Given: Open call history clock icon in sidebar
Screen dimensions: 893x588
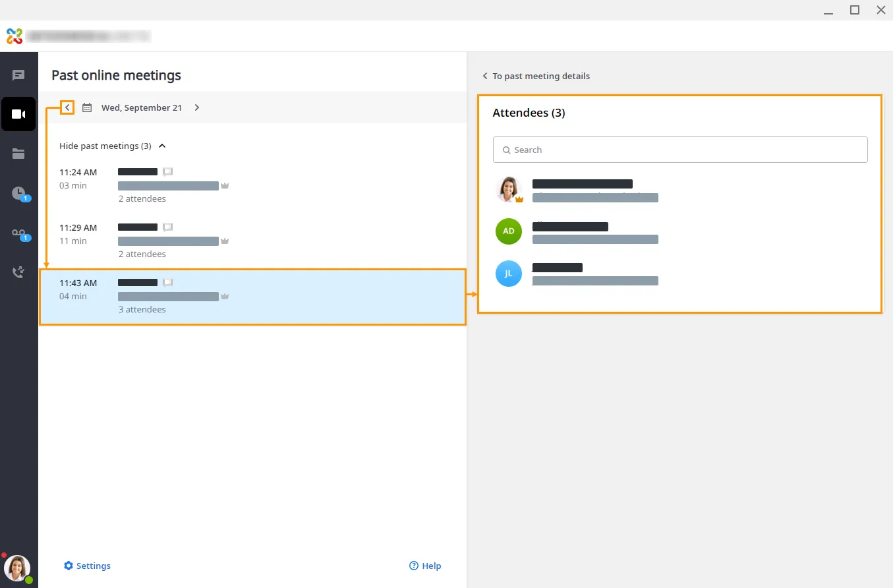Looking at the screenshot, I should tap(19, 193).
